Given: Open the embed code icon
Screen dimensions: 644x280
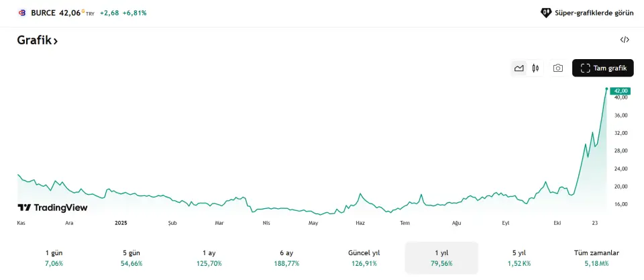Looking at the screenshot, I should pyautogui.click(x=625, y=40).
